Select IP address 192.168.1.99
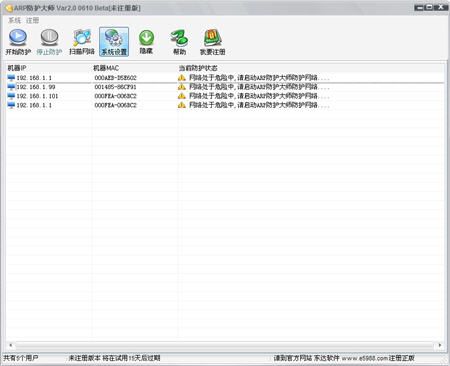 point(36,87)
